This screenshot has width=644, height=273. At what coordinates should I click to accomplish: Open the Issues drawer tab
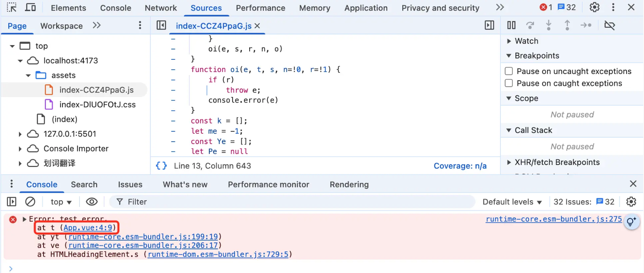click(130, 184)
